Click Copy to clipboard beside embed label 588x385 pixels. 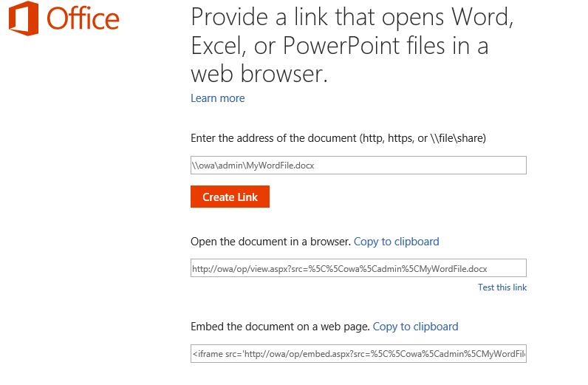click(415, 327)
